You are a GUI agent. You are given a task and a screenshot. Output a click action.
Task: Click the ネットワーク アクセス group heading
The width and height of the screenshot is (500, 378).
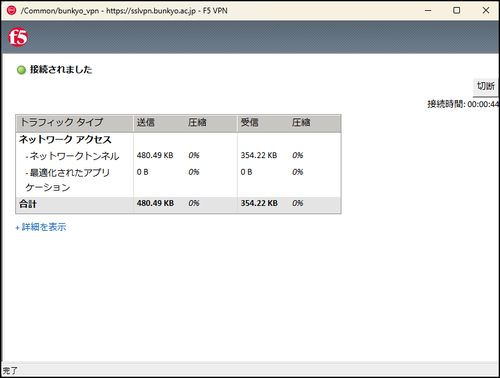(x=65, y=139)
